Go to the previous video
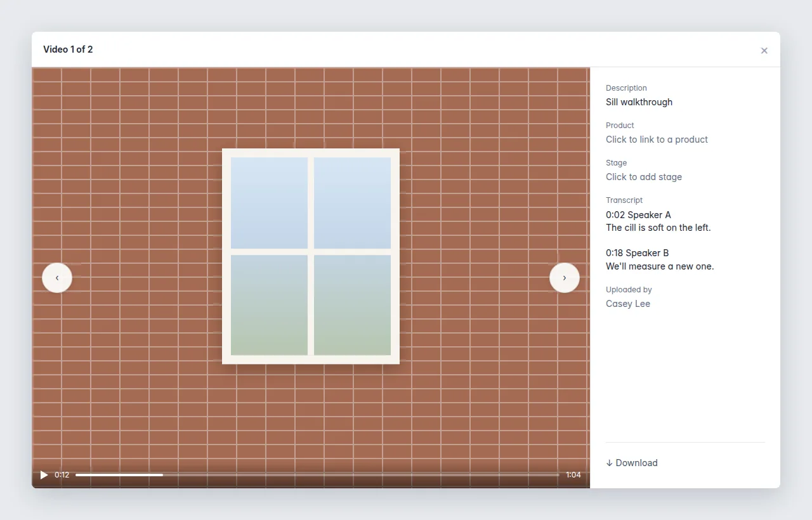Viewport: 812px width, 520px height. (x=57, y=278)
